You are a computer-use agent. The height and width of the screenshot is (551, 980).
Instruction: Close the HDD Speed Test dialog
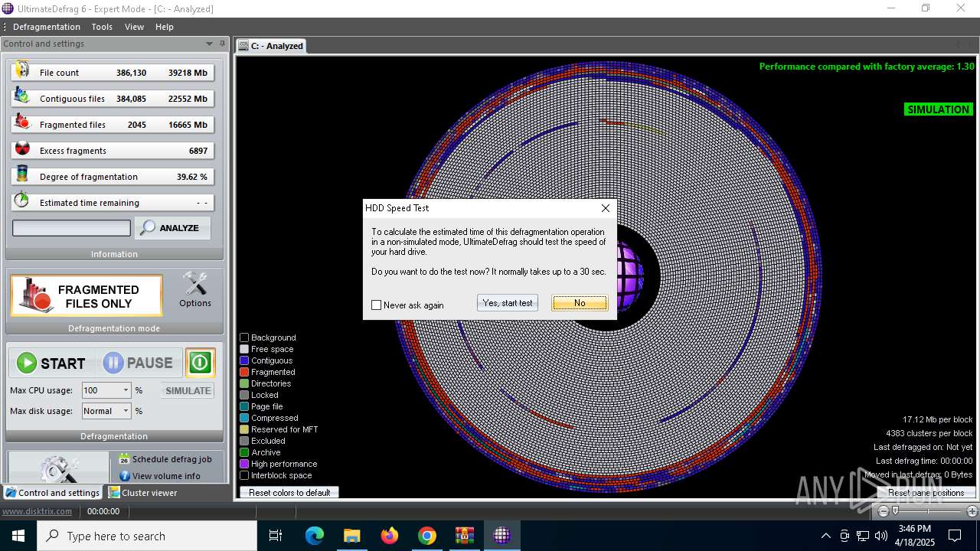(x=606, y=207)
